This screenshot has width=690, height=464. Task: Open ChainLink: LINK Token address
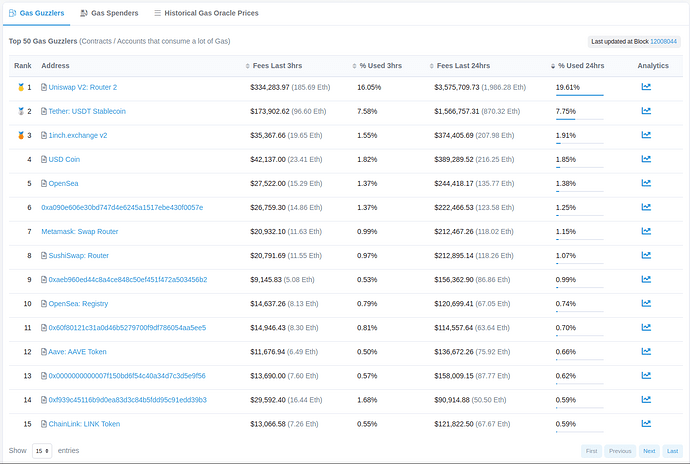84,424
